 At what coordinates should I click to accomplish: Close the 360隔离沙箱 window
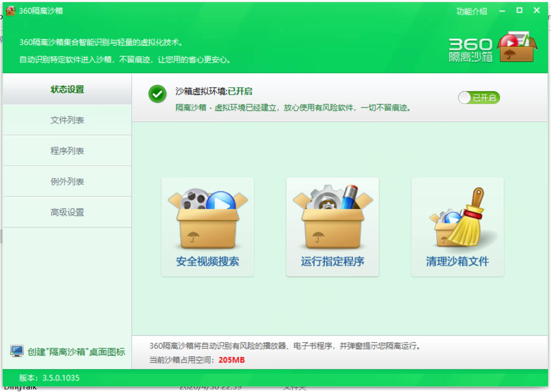537,11
